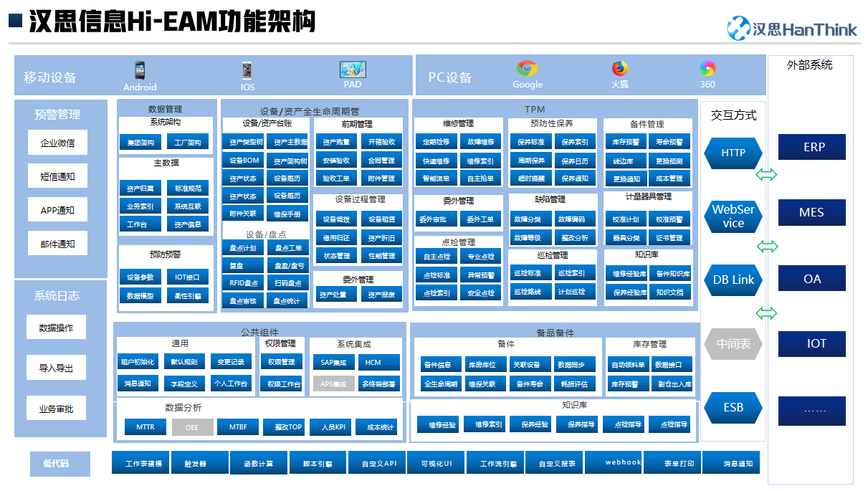Click the Android phone icon
Screen dimensions: 868x491
[140, 71]
